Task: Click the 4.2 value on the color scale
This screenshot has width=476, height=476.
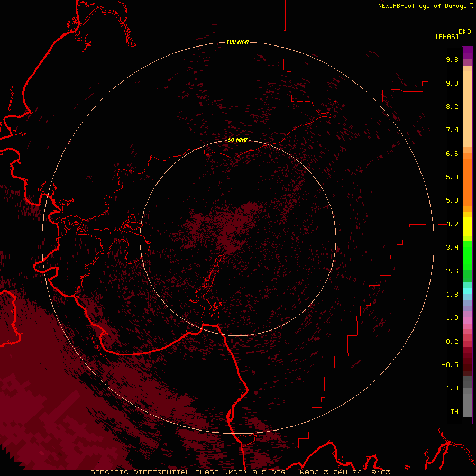Action: [x=452, y=224]
